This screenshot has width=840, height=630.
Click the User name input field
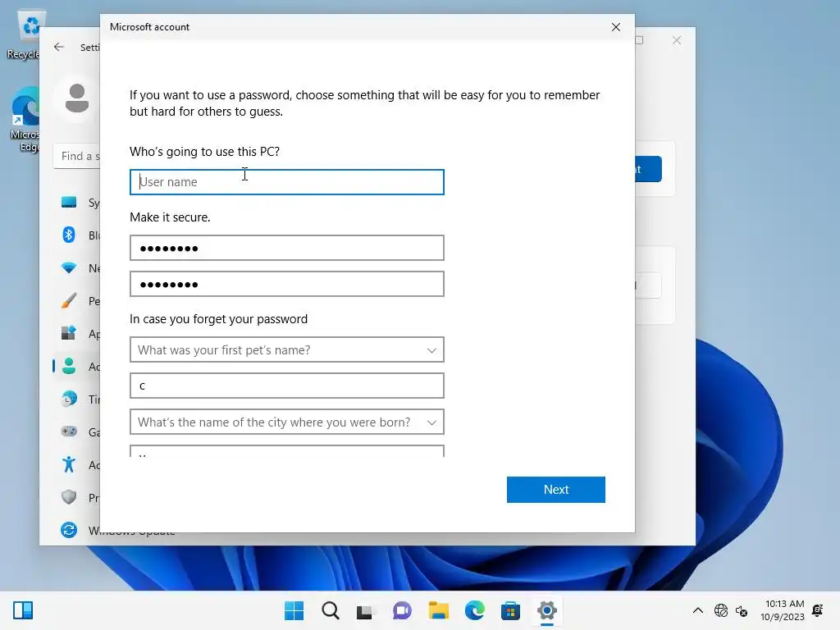[286, 182]
